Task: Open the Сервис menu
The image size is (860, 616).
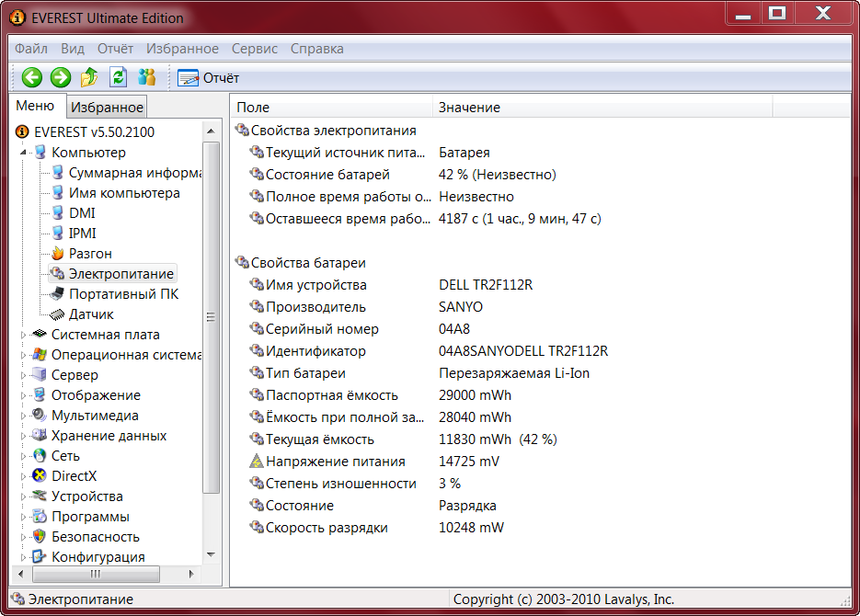Action: pos(255,49)
